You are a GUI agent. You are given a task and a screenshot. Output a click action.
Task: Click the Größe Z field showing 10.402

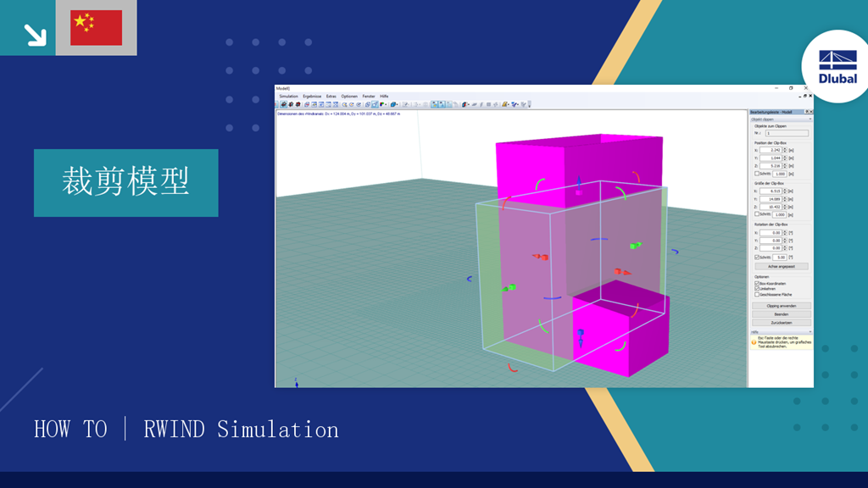771,207
